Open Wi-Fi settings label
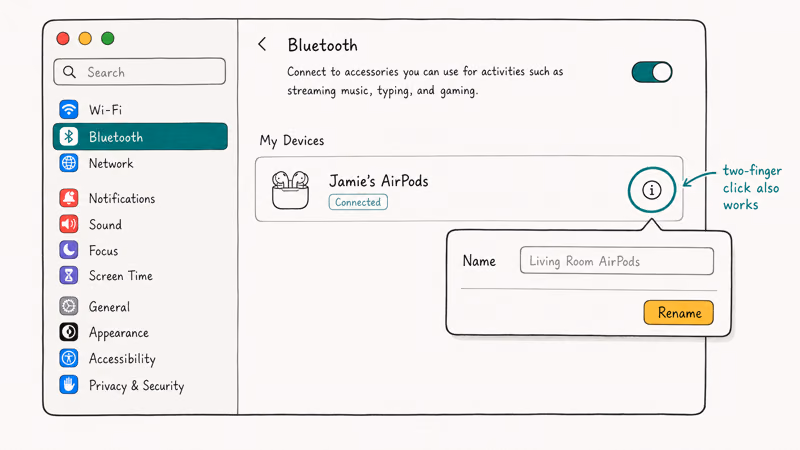The image size is (800, 450). click(106, 110)
